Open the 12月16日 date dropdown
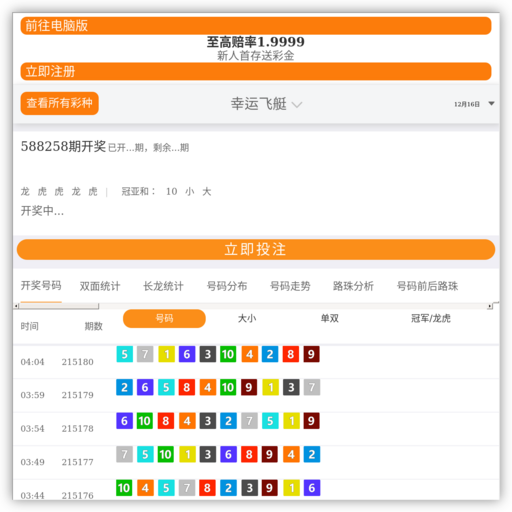Screen dimensions: 512x512 (x=474, y=104)
